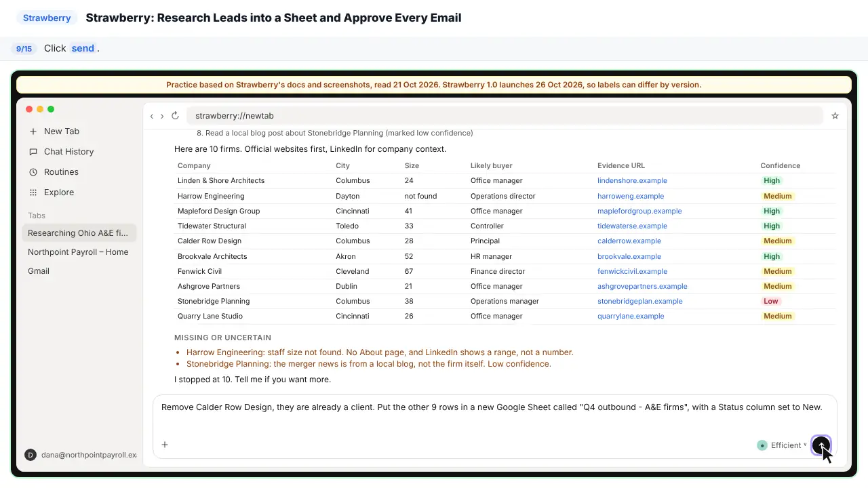Switch to the Gmail tab
The image size is (868, 488).
[79, 271]
